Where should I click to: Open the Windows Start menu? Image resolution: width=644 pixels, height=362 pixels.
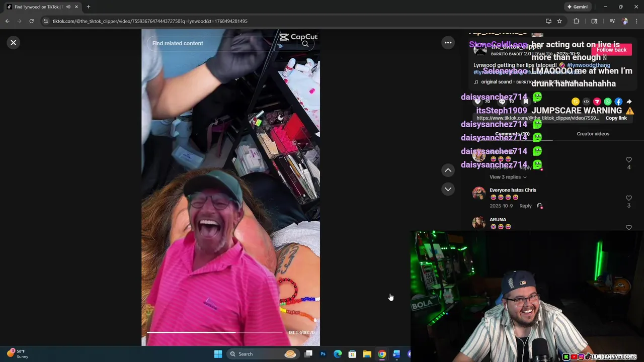pos(218,354)
